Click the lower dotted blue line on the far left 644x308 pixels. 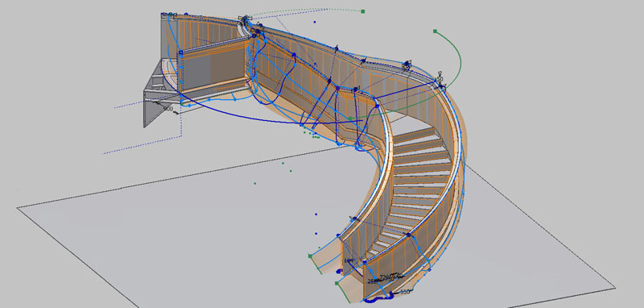point(142,145)
